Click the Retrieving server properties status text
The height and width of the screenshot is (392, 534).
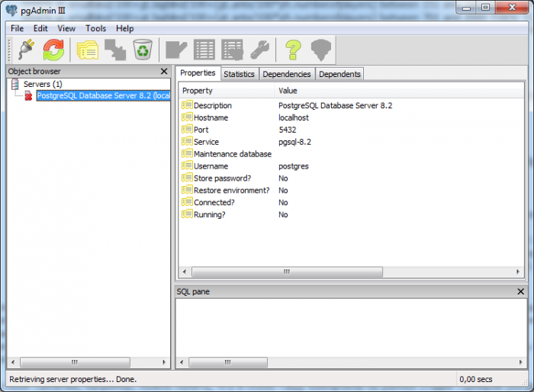coord(72,379)
